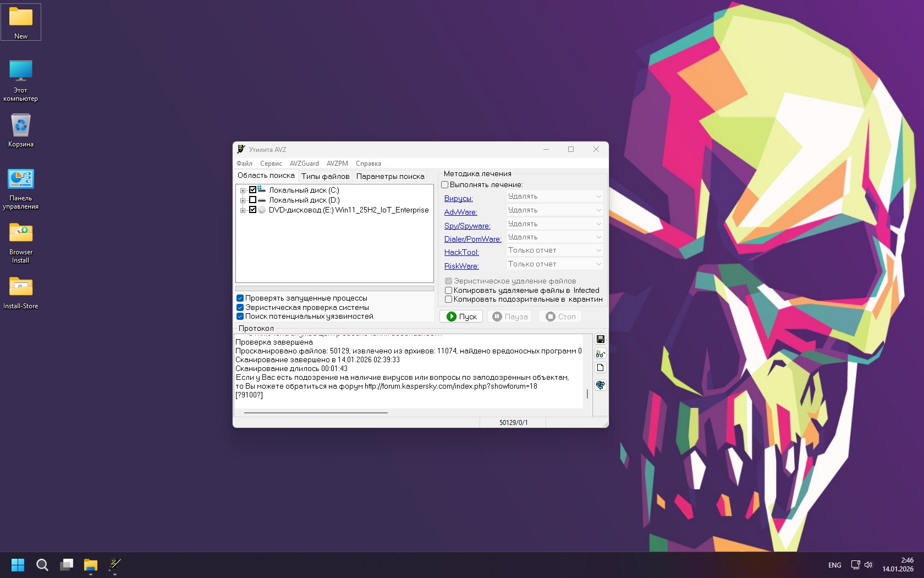Clear the protocol with the blank page icon
The height and width of the screenshot is (578, 924).
click(600, 368)
